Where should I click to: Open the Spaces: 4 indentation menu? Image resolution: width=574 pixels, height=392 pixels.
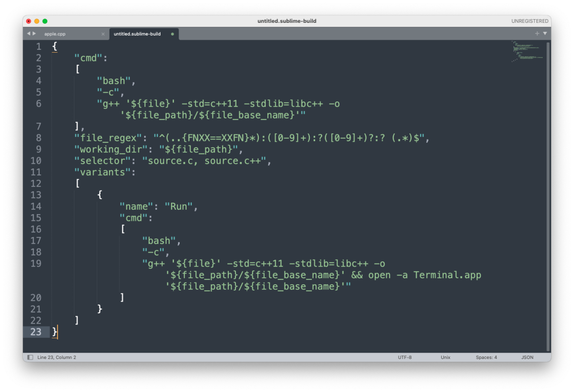tap(486, 357)
